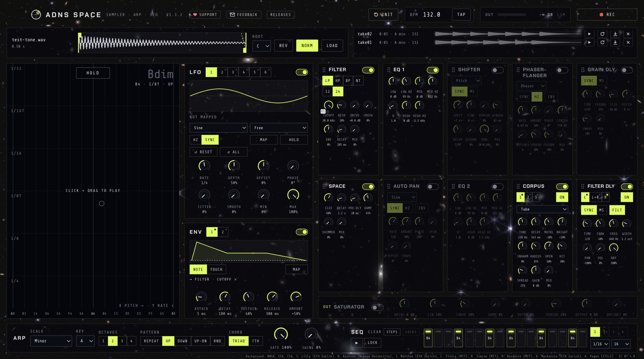Start recording with the REC button
Viewport: 644px width, 359px height.
[x=607, y=15]
